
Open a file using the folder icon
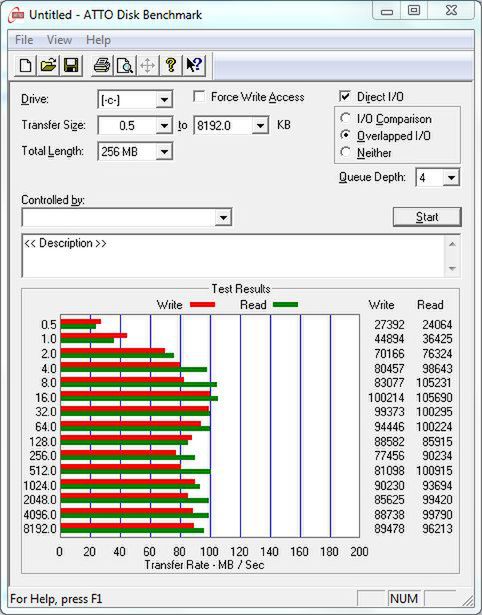coord(48,65)
